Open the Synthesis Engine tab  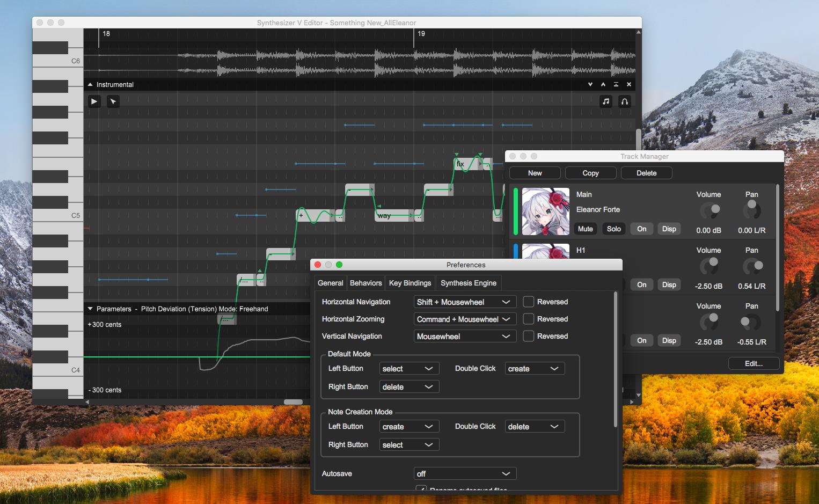(469, 283)
